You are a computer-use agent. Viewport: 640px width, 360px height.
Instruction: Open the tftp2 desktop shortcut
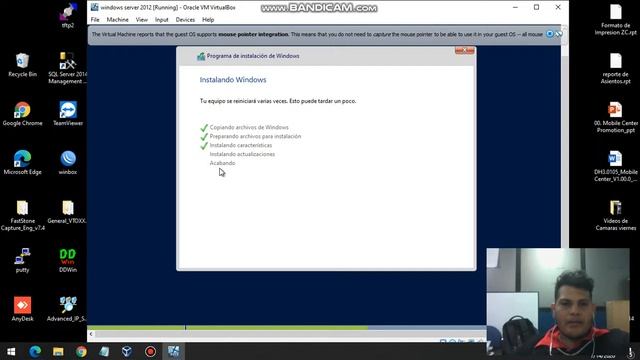pyautogui.click(x=68, y=16)
